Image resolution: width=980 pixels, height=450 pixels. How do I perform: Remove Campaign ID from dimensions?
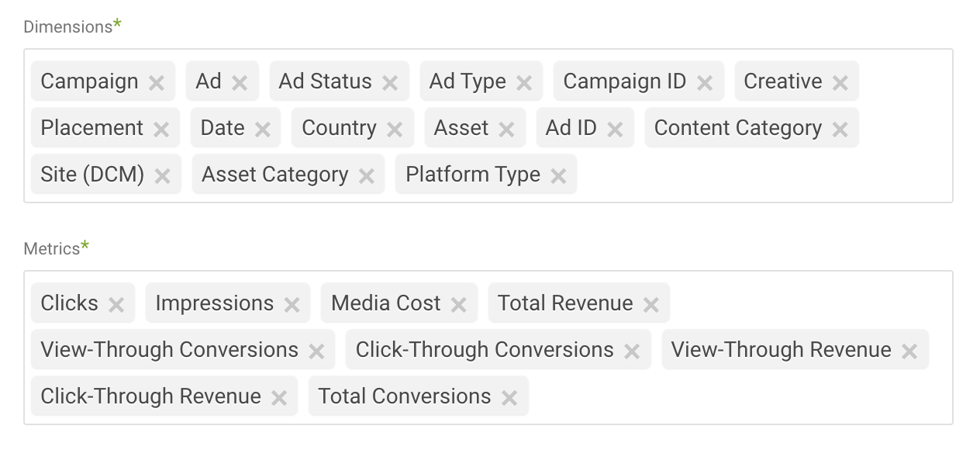point(705,83)
